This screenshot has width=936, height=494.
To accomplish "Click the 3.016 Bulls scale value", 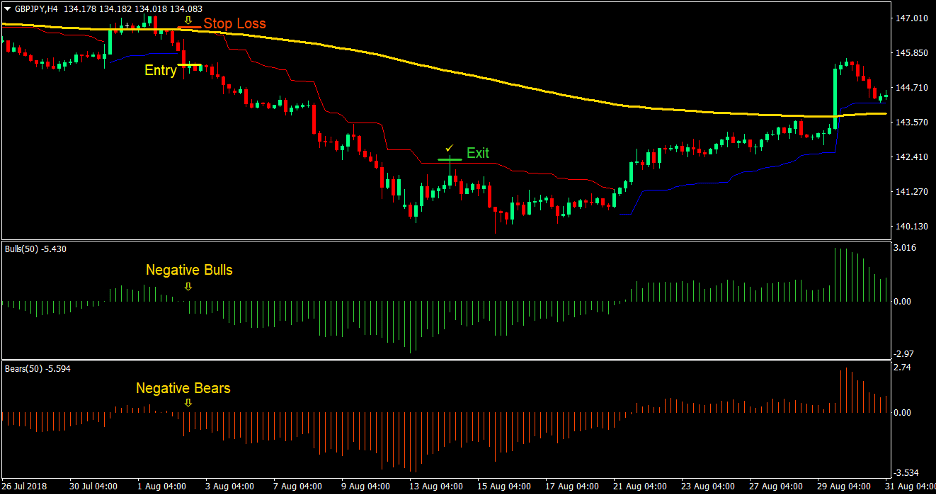I will [x=905, y=248].
